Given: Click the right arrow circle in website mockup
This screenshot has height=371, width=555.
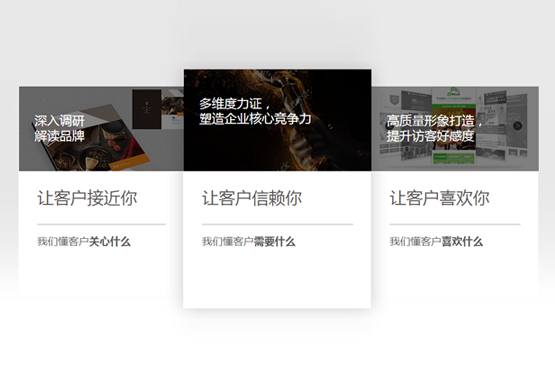Looking at the screenshot, I should point(517,126).
